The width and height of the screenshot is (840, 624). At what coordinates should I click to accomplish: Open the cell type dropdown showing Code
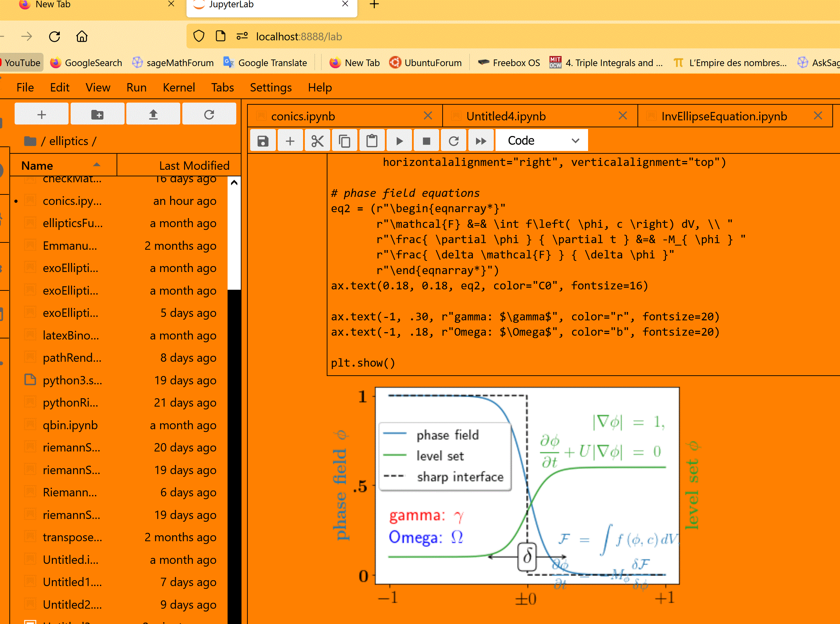click(x=541, y=140)
